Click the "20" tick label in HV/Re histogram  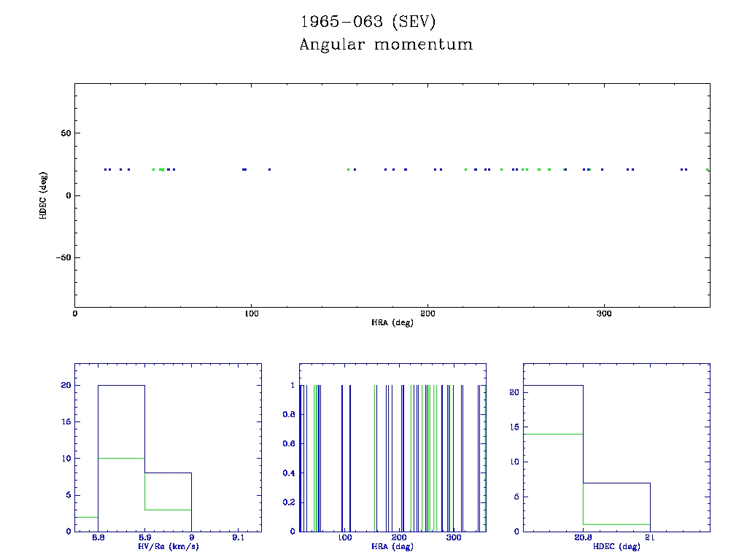click(66, 385)
